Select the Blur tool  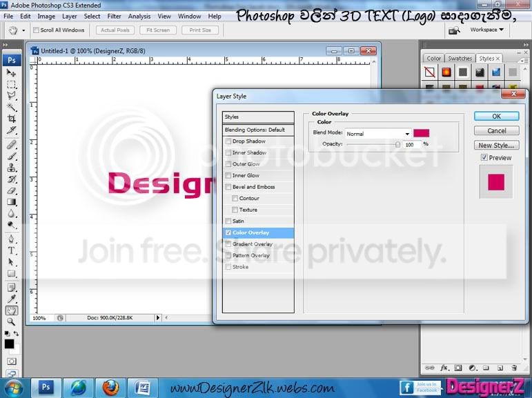pos(11,213)
